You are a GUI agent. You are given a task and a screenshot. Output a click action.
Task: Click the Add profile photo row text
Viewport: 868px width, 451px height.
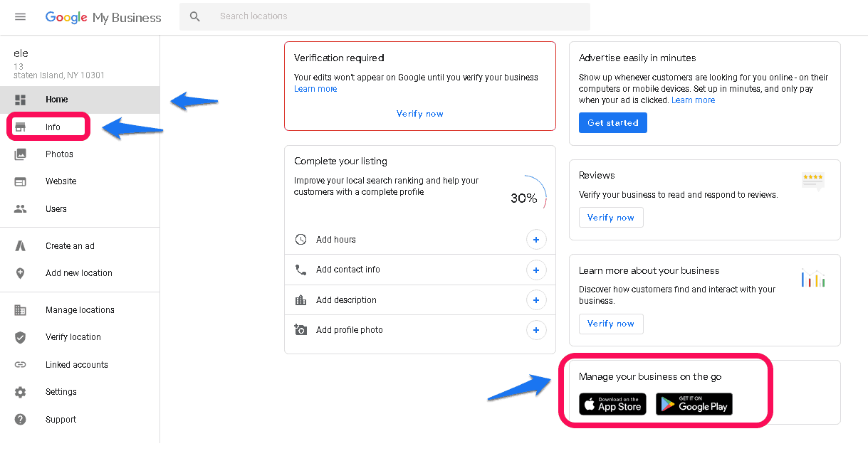(350, 330)
